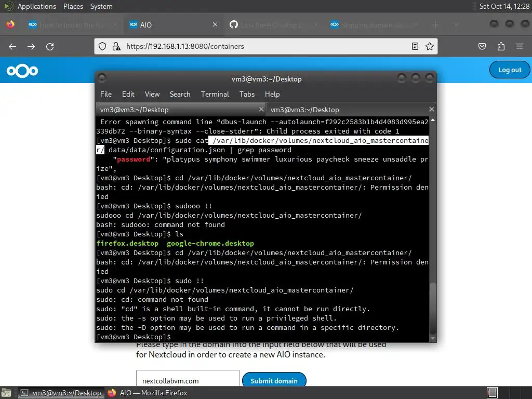
Task: Open the terminal Tabs menu
Action: point(247,95)
